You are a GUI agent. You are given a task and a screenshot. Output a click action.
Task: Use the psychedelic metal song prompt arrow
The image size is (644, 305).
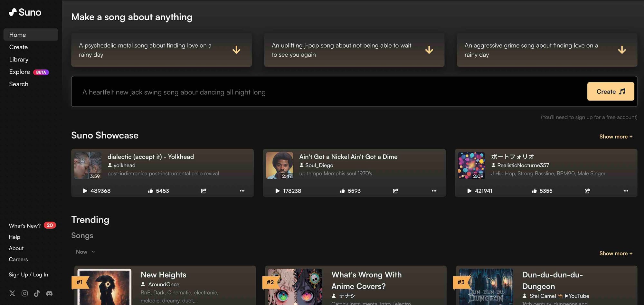coord(236,50)
